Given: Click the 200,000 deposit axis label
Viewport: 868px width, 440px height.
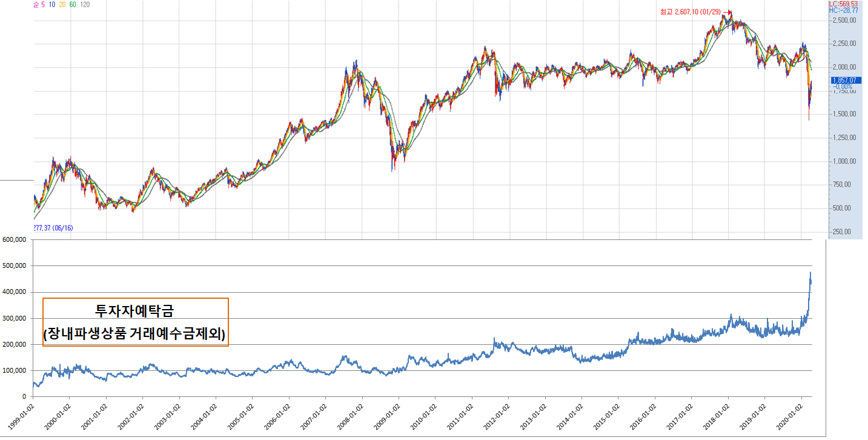Looking at the screenshot, I should point(15,344).
